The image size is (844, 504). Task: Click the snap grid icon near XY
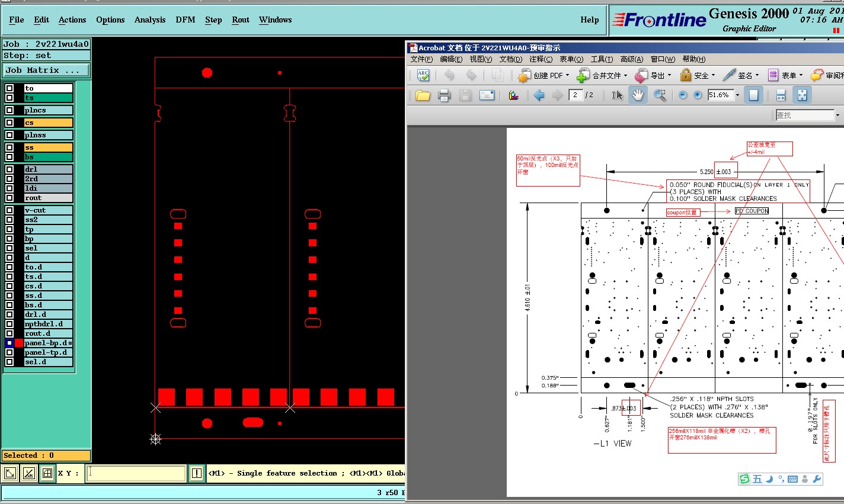point(47,473)
